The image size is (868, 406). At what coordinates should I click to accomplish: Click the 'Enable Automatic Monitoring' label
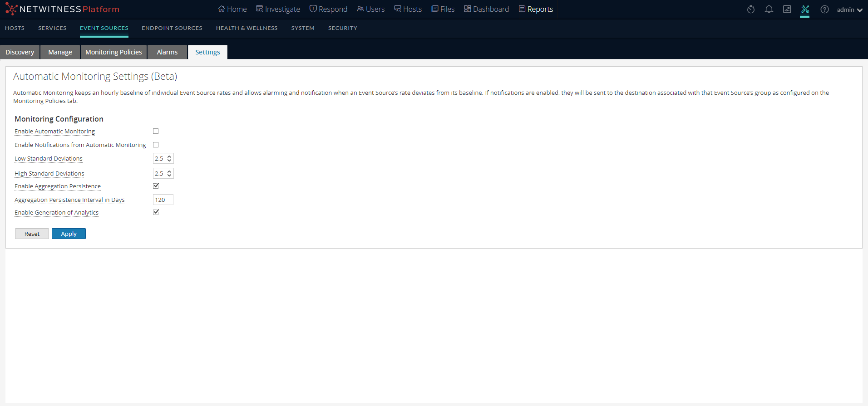point(55,132)
